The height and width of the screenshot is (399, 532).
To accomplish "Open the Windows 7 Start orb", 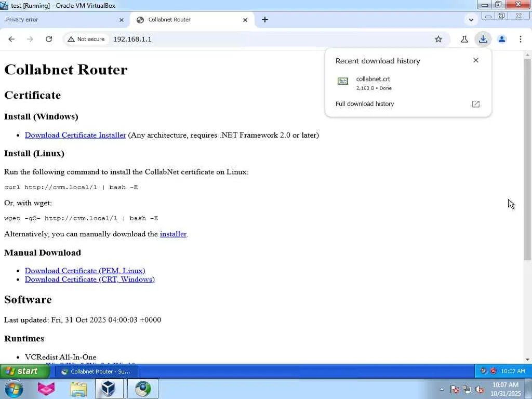I will click(14, 389).
